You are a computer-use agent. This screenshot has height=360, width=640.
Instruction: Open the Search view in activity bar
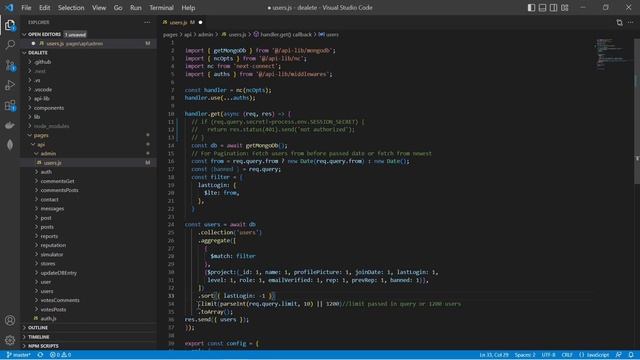click(x=10, y=45)
